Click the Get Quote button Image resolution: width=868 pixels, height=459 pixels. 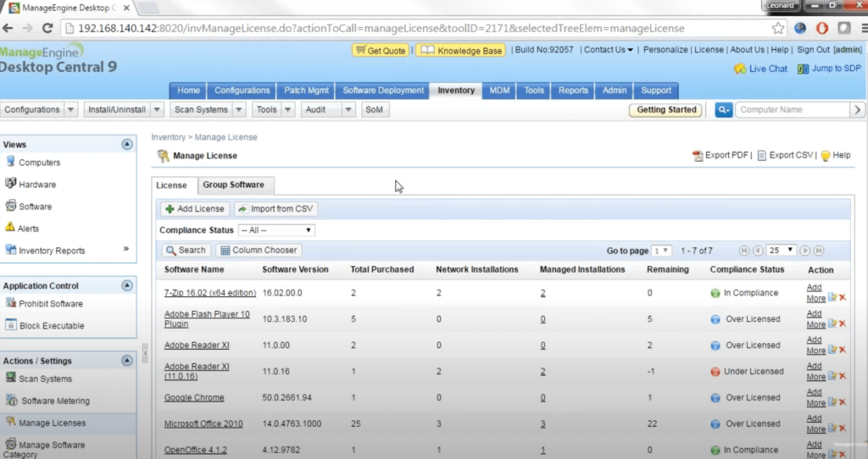[381, 50]
